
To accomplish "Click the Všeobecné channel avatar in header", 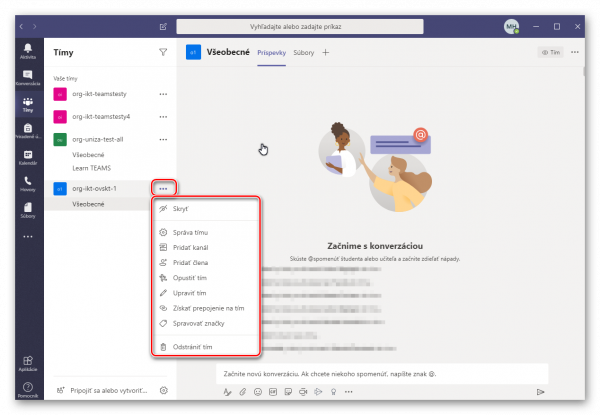I will point(193,52).
